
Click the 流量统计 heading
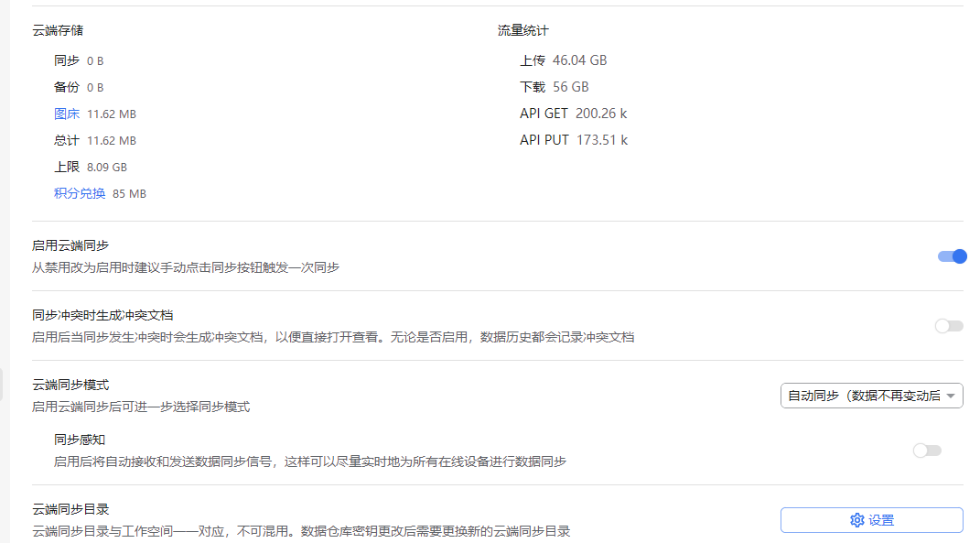coord(523,30)
